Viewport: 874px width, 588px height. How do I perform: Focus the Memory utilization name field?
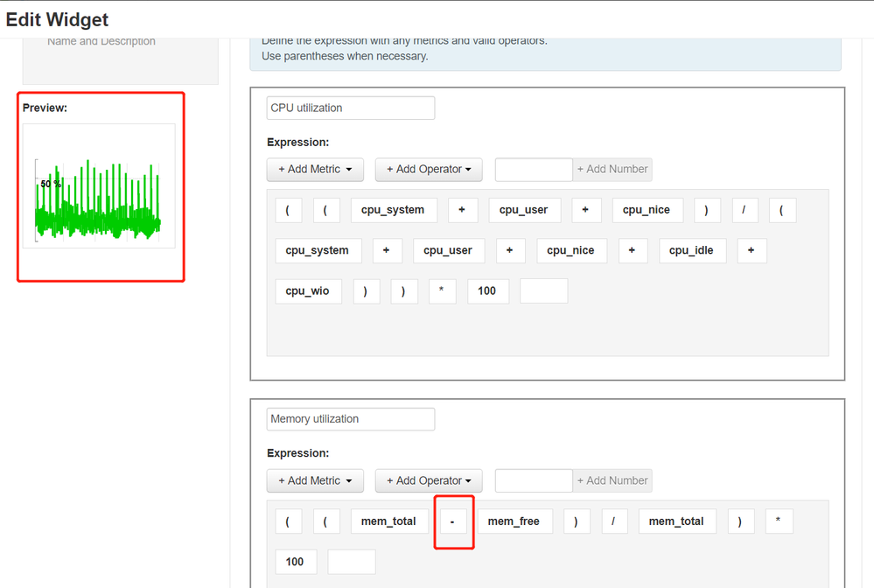(351, 419)
